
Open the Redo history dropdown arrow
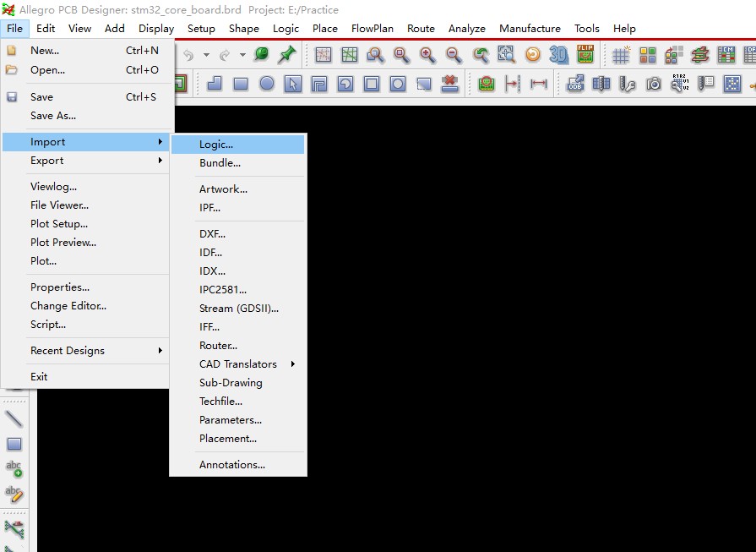coord(242,55)
